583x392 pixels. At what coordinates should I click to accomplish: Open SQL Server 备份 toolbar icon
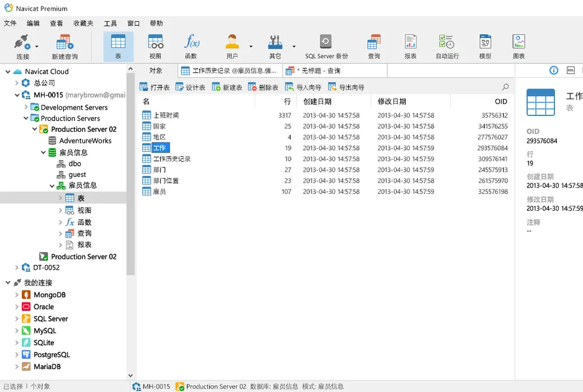(326, 47)
